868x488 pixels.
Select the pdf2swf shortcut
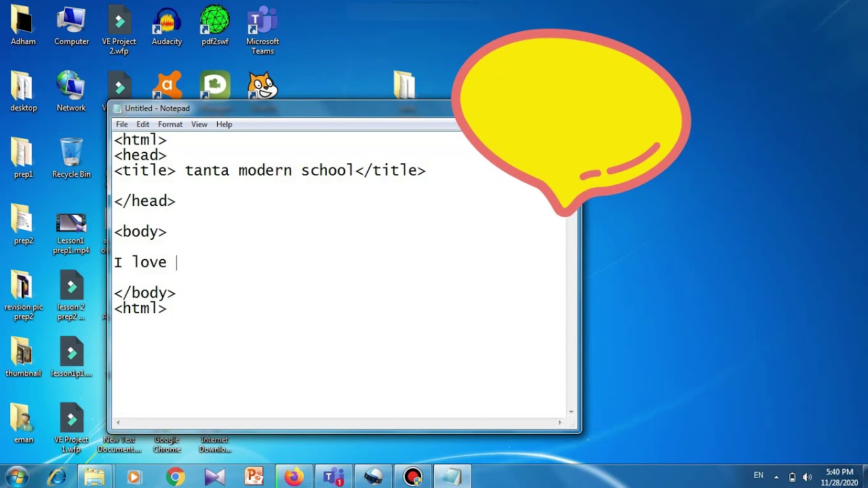tap(215, 26)
